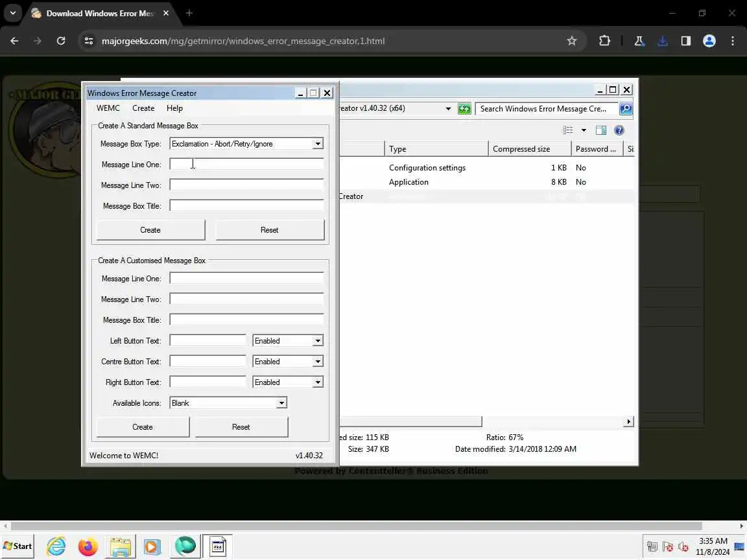Go back in the browser
Image resolution: width=747 pixels, height=560 pixels.
[14, 41]
